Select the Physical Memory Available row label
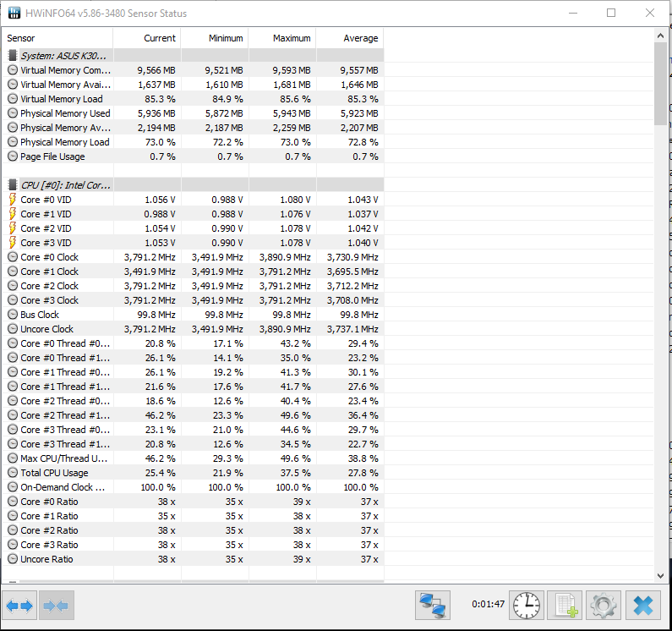This screenshot has width=672, height=631. click(66, 128)
